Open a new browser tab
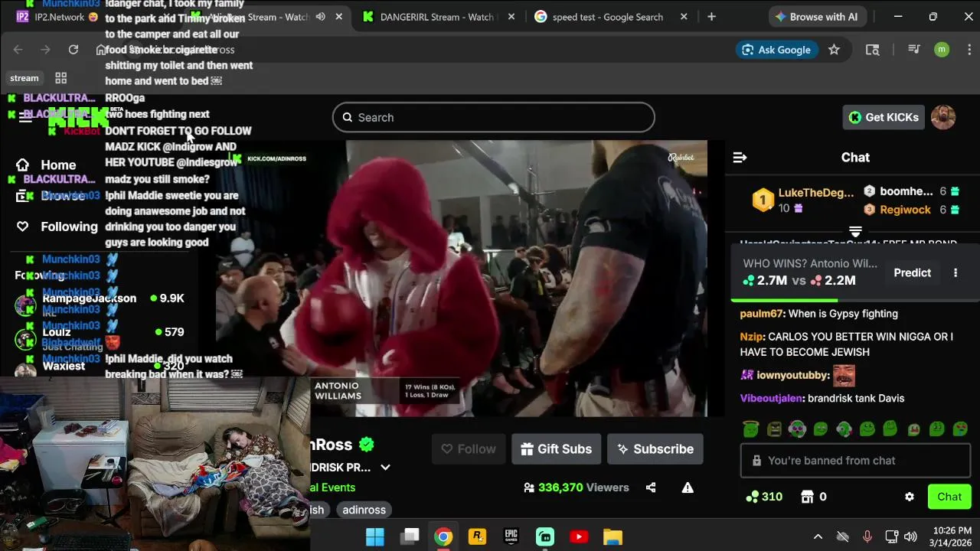The width and height of the screenshot is (980, 551). 711,17
